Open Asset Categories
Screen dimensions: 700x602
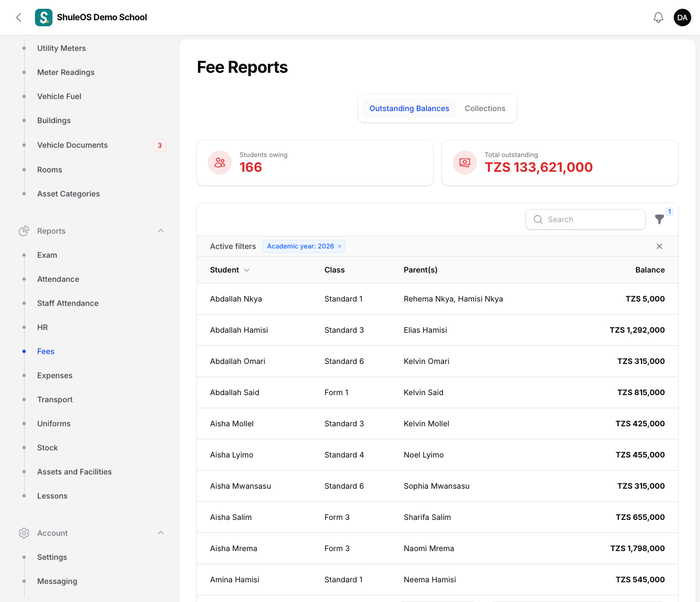(68, 194)
